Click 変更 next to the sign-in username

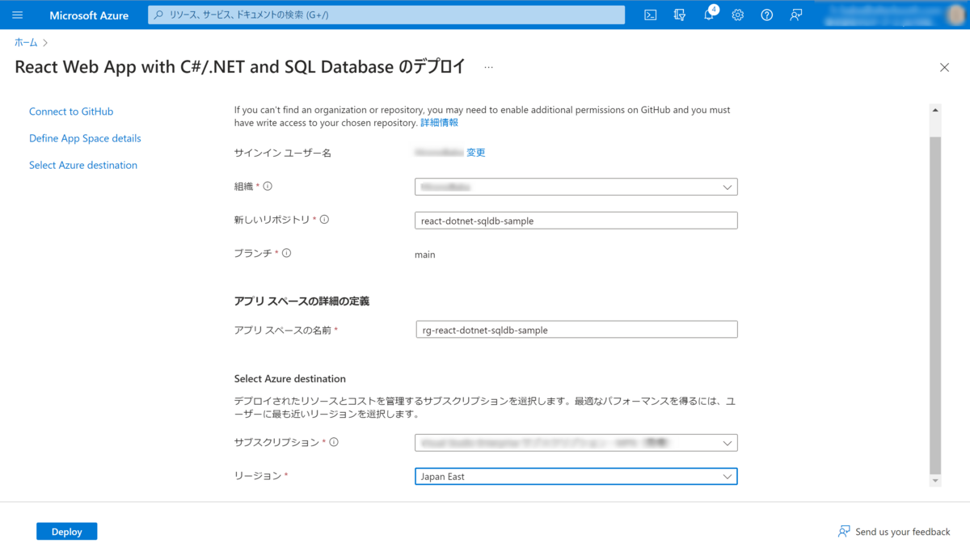coord(475,152)
